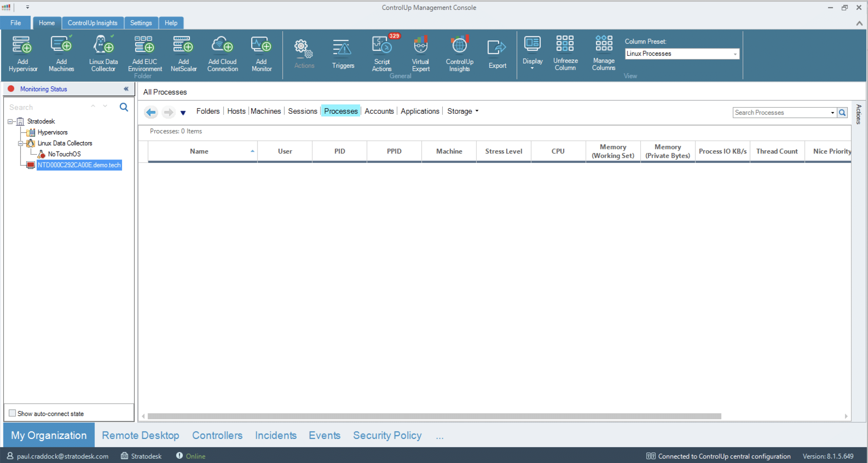This screenshot has width=868, height=463.
Task: Open Script Actions with 329 badge
Action: (382, 54)
